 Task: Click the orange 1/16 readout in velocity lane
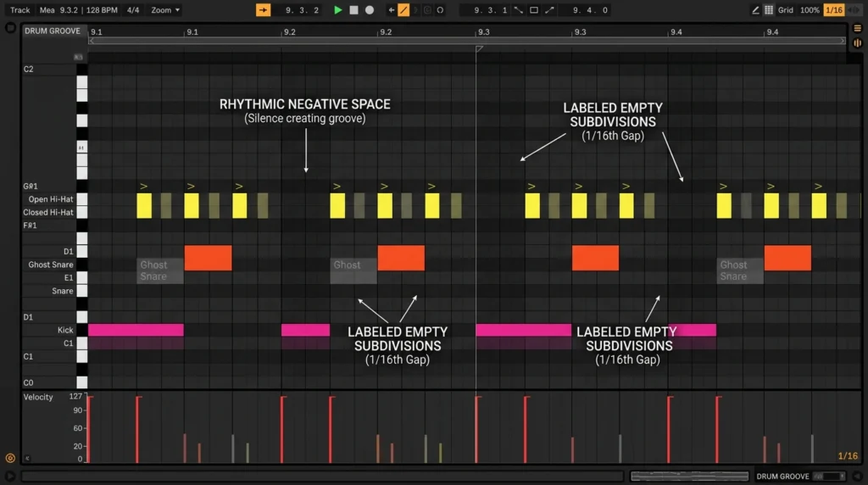click(848, 455)
